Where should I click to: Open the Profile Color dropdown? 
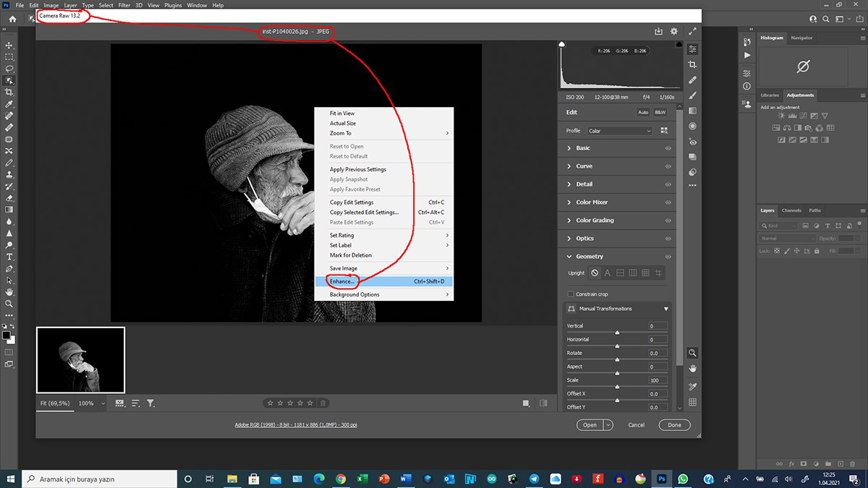pyautogui.click(x=619, y=131)
